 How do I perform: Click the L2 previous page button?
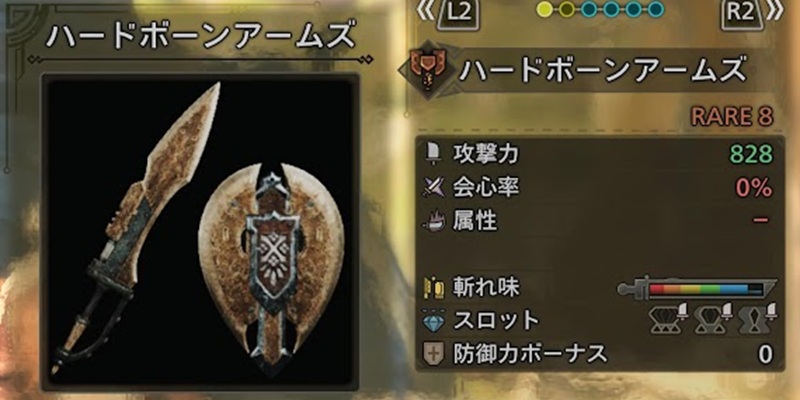coord(461,13)
